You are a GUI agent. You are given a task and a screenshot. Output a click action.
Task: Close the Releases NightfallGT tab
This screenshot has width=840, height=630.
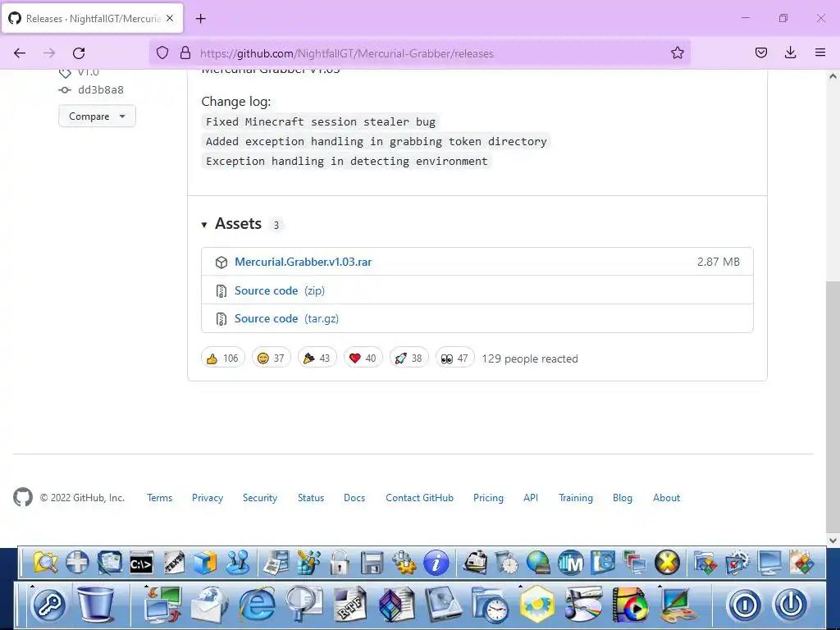[x=170, y=18]
